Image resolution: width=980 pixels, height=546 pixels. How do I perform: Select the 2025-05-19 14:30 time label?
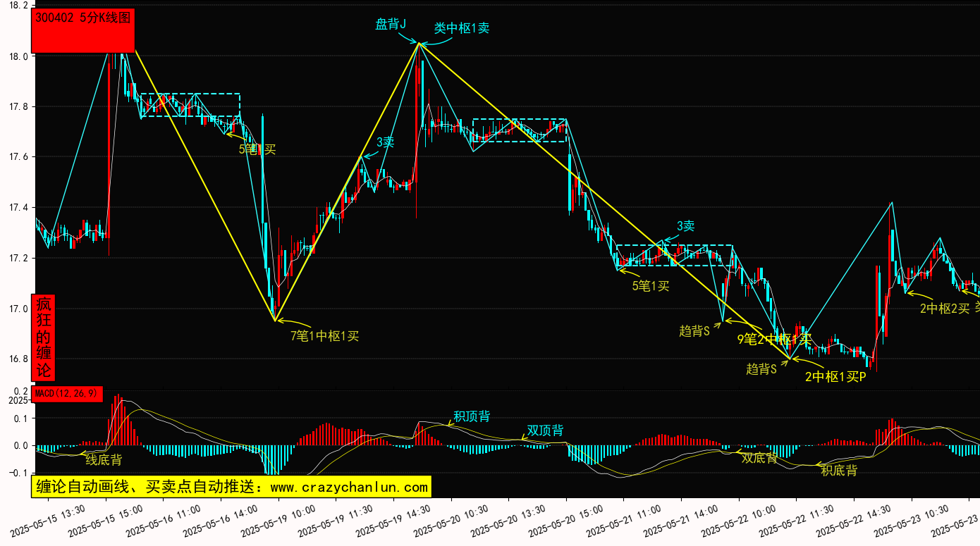394,520
